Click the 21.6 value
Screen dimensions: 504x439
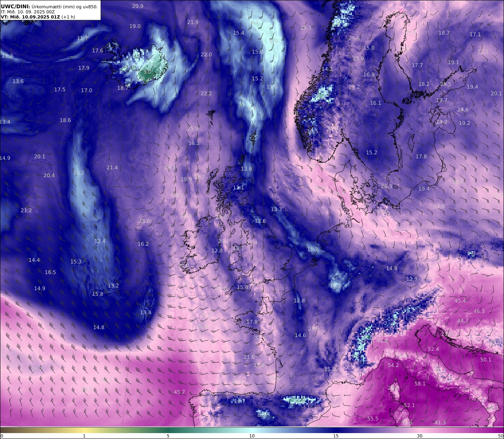pos(249,357)
